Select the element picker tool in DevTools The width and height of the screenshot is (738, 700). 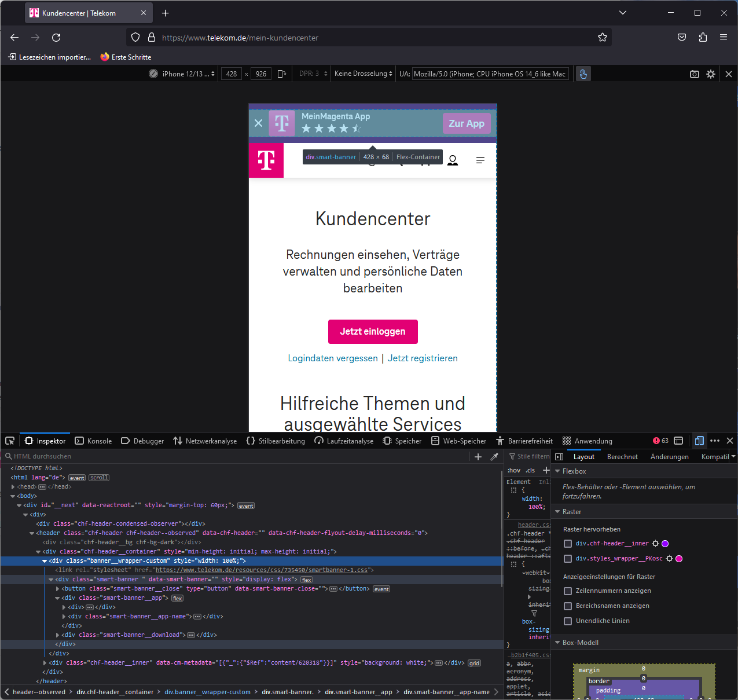(x=9, y=441)
